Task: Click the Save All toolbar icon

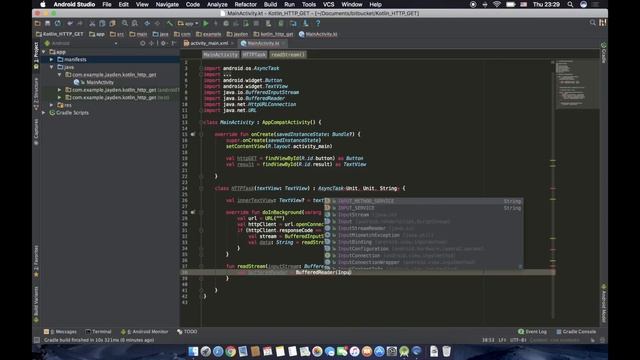Action: 48,24
